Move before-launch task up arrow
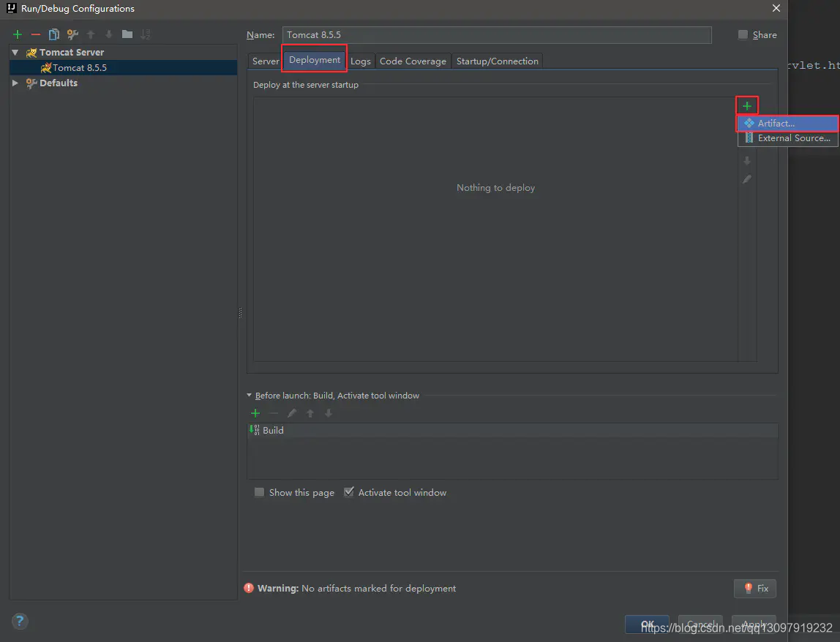 coord(310,413)
